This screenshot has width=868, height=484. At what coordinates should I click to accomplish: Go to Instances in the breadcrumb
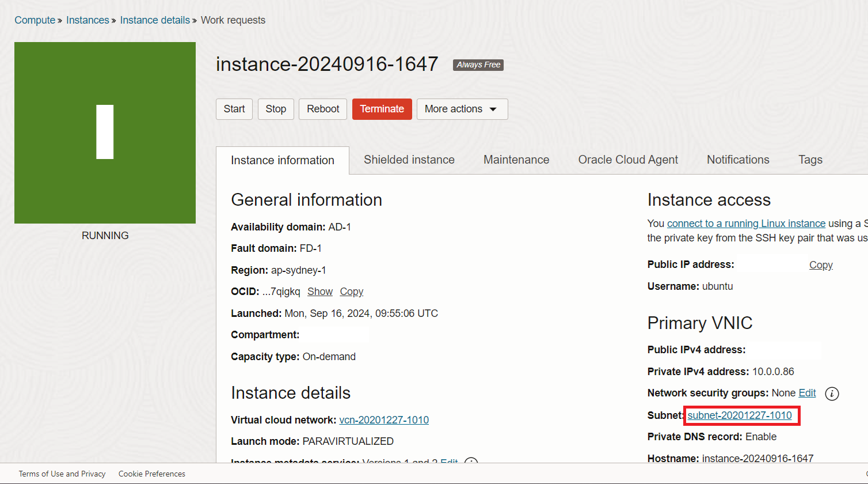87,20
